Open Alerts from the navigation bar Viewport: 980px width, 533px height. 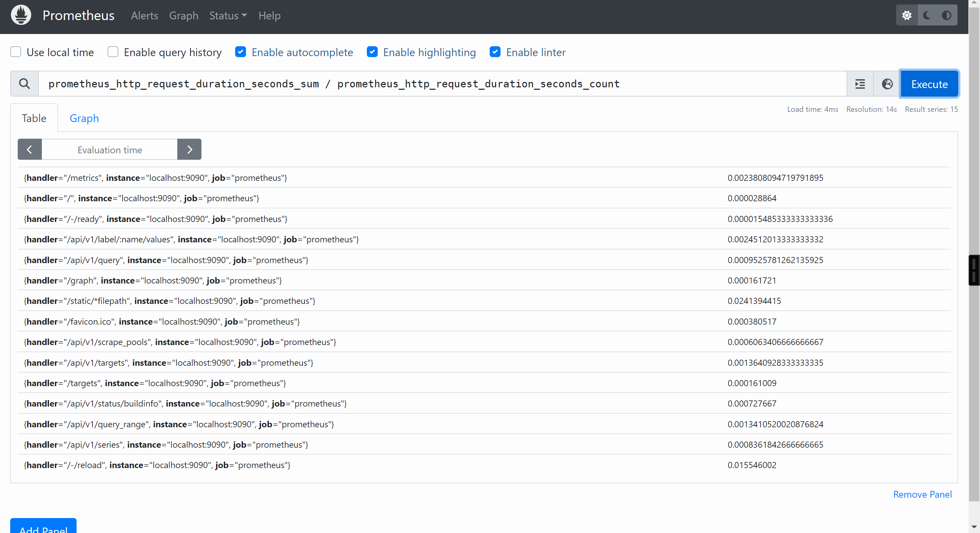144,16
